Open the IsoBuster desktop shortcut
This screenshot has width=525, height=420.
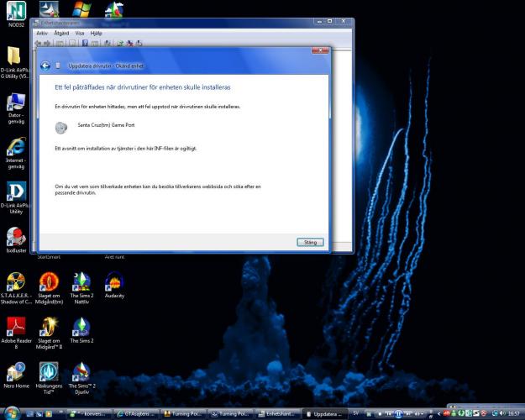15,237
